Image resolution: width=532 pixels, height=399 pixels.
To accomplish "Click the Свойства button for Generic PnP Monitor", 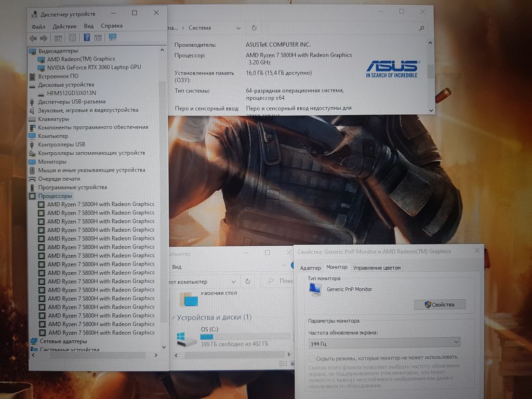I will point(440,304).
